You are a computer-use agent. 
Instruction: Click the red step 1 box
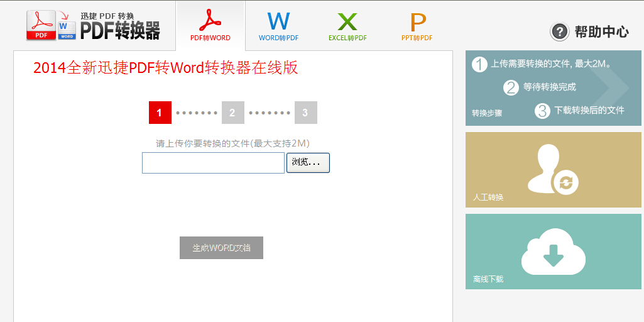tap(160, 113)
